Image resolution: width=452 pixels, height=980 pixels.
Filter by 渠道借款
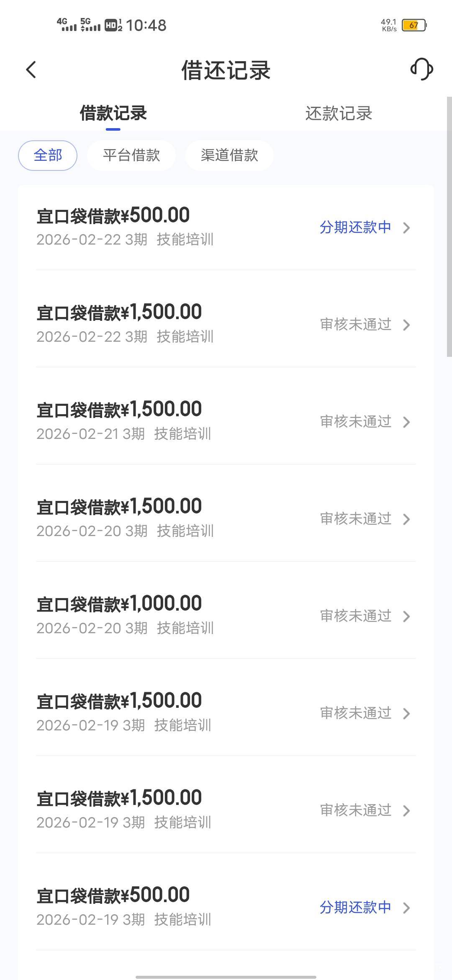click(229, 155)
